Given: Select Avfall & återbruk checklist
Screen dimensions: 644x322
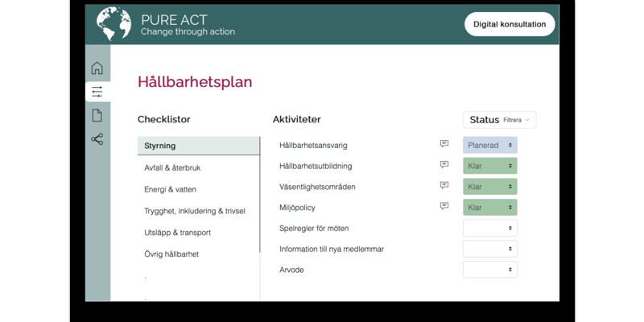Looking at the screenshot, I should 171,167.
